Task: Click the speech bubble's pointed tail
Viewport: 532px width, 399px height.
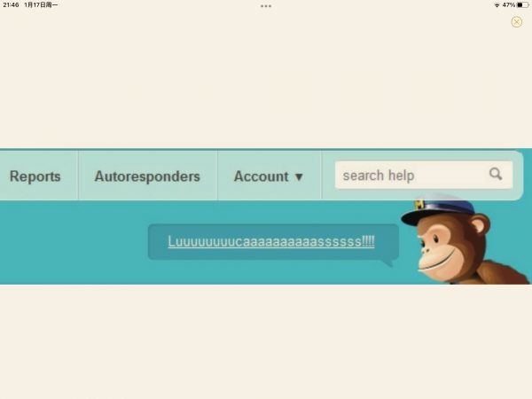Action: click(x=387, y=263)
